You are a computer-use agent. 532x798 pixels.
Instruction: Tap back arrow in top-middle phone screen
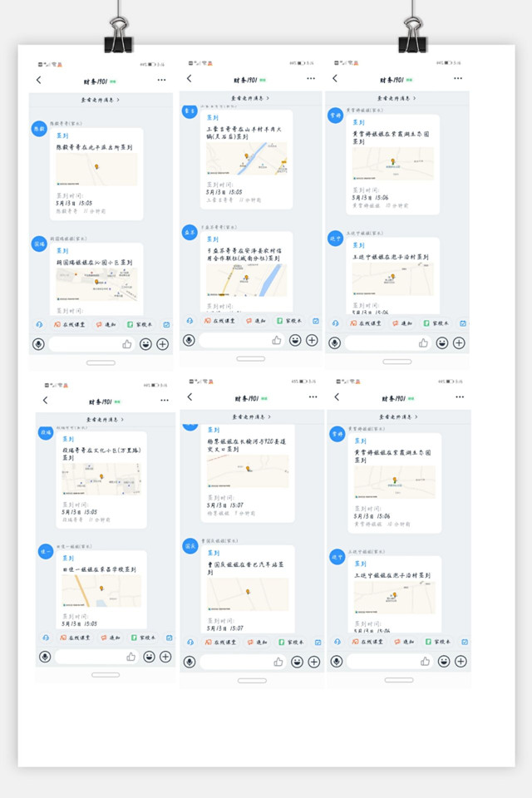click(190, 78)
